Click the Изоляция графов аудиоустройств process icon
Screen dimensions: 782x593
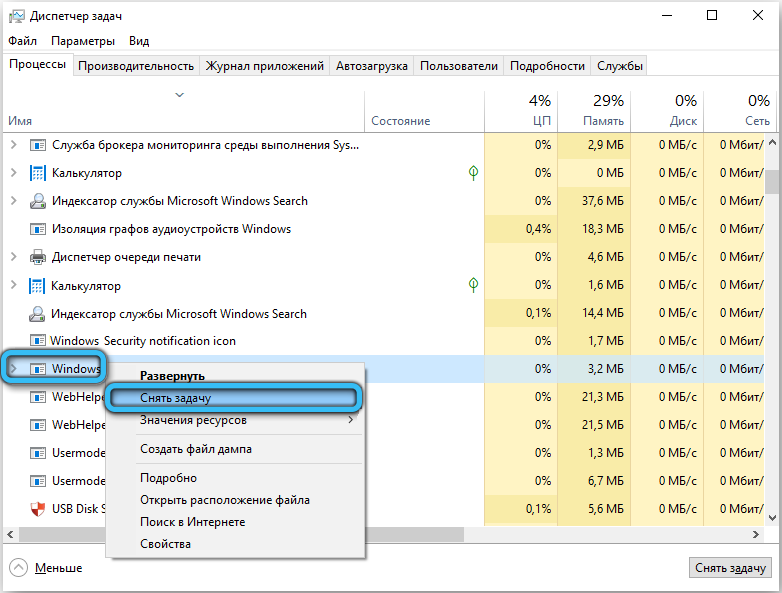click(x=38, y=229)
